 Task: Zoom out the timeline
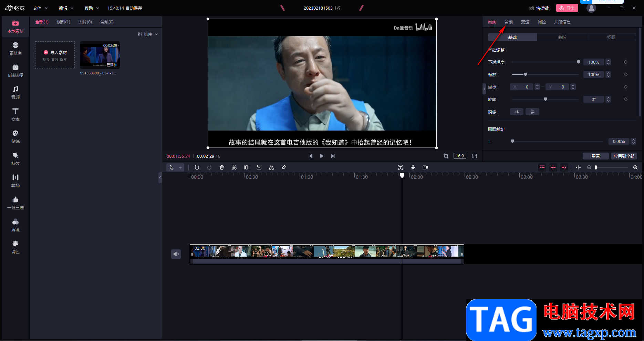tap(589, 167)
